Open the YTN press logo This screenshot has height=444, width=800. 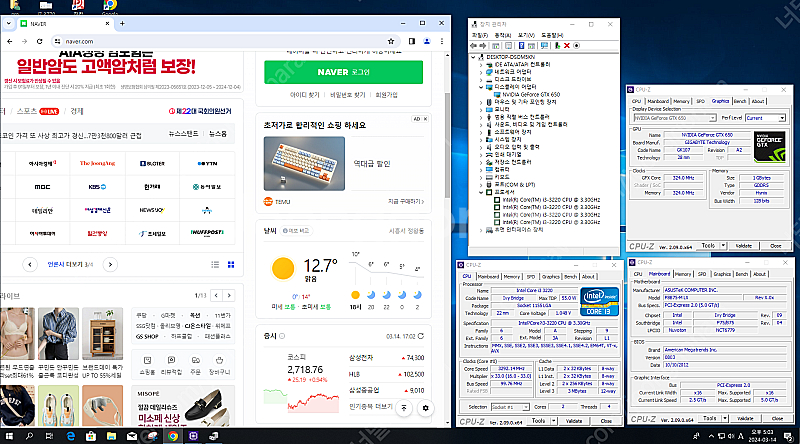[x=207, y=163]
